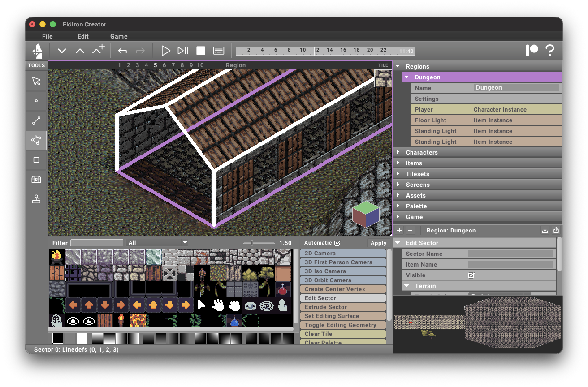Click the Apply button
Screen dimensions: 588x387
pyautogui.click(x=378, y=243)
